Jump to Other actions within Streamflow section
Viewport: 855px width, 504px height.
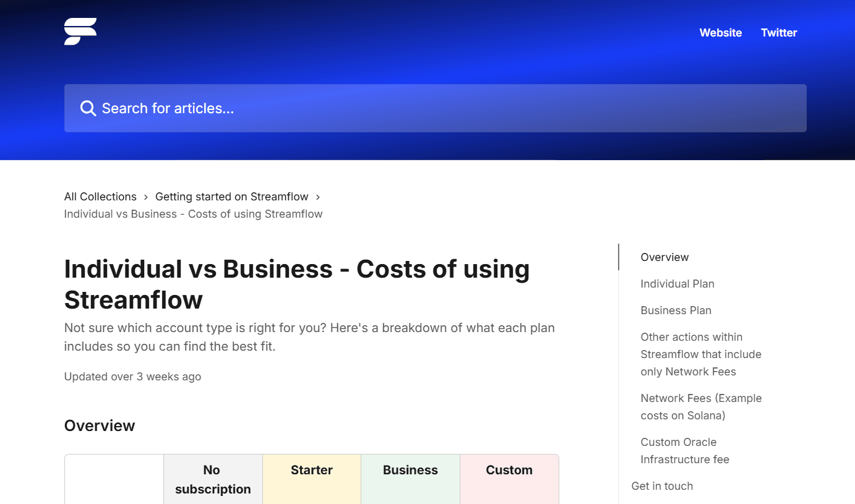(701, 354)
